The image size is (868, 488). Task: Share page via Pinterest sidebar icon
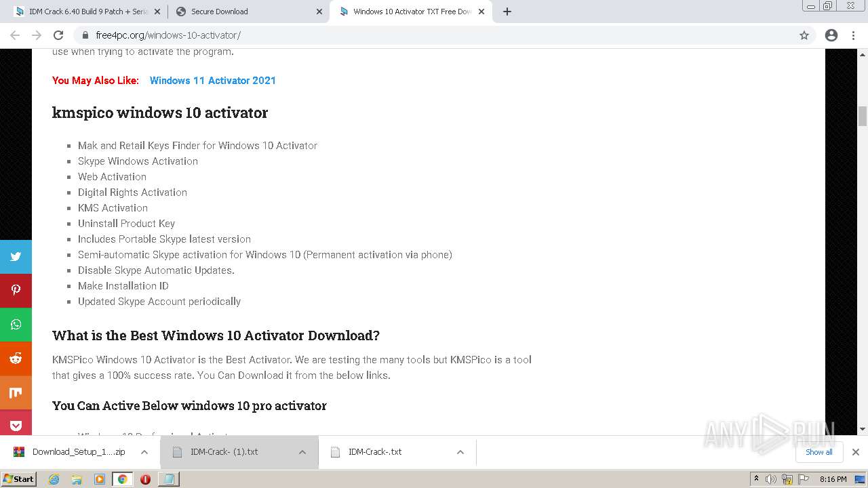click(16, 291)
